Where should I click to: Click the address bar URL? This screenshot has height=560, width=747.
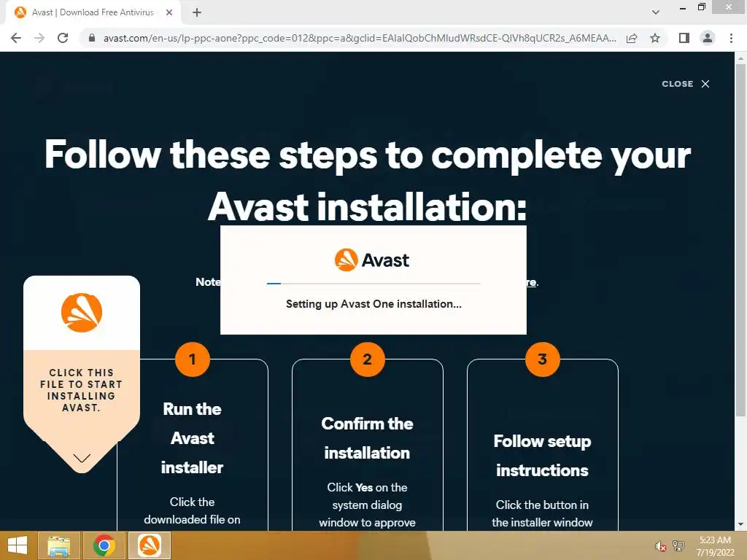click(x=360, y=38)
